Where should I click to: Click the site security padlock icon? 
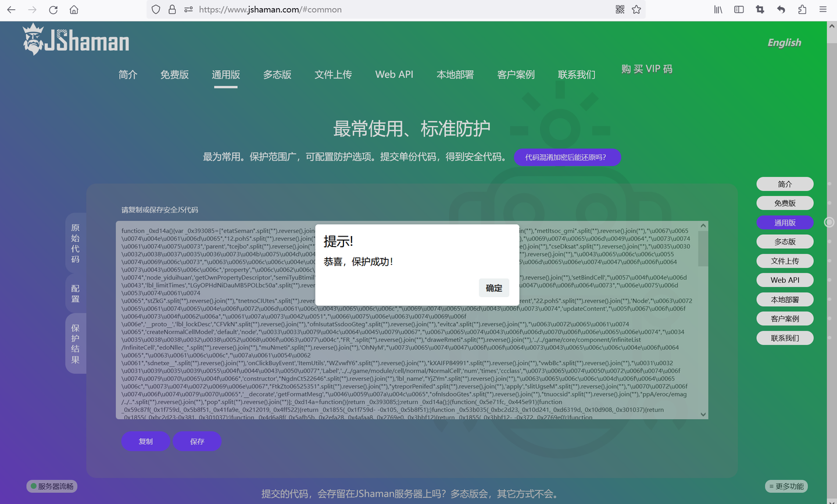pyautogui.click(x=172, y=10)
